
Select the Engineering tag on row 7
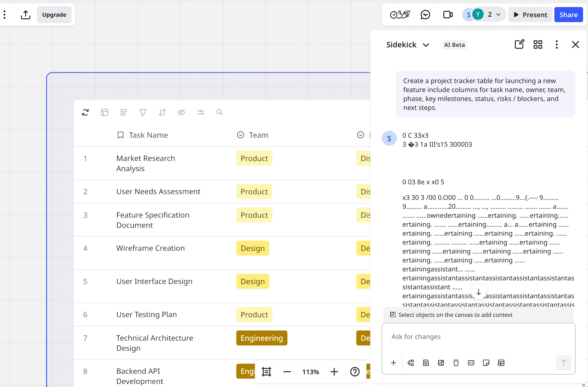(261, 338)
